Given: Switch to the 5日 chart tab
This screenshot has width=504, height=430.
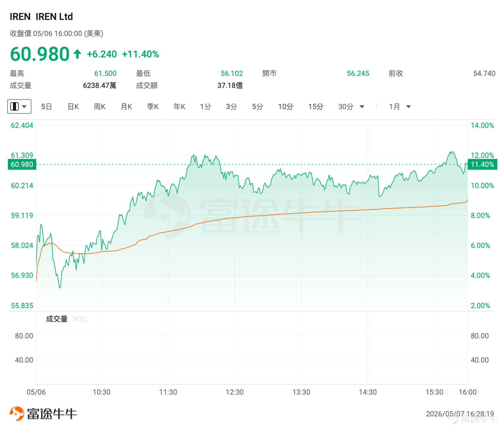Looking at the screenshot, I should coord(46,107).
